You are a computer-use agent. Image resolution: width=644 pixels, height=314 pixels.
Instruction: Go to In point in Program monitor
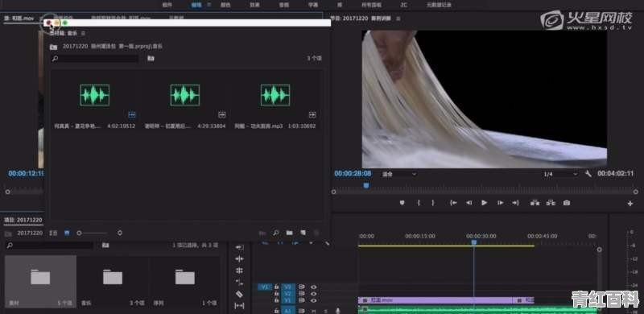pos(453,203)
